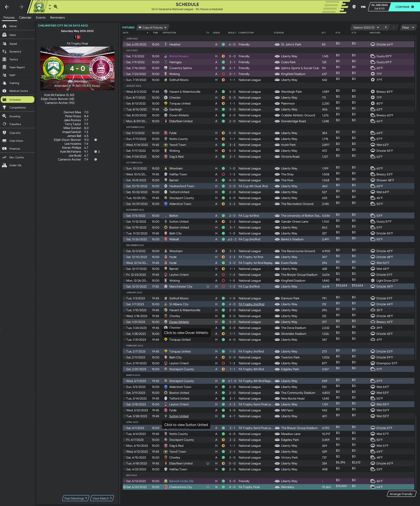Viewport: 420px width, 506px height.
Task: Click the up/down club switcher chevrons
Action: coord(50,7)
